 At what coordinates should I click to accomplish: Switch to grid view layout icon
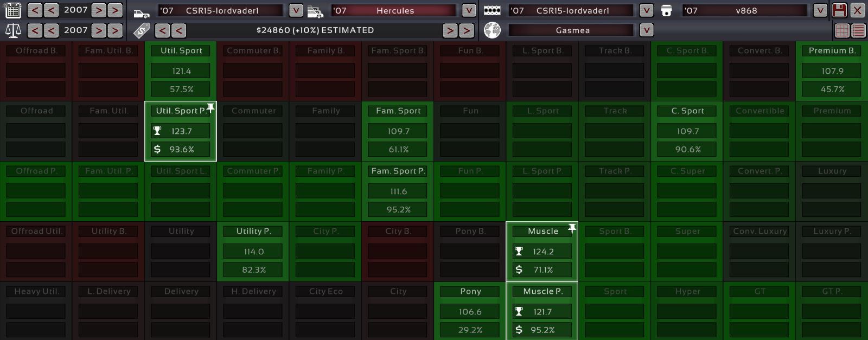(x=842, y=30)
